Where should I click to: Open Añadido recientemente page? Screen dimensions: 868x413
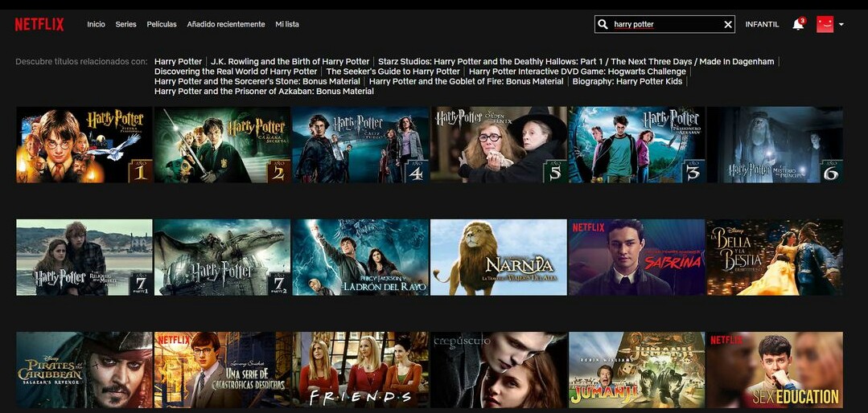click(x=226, y=24)
